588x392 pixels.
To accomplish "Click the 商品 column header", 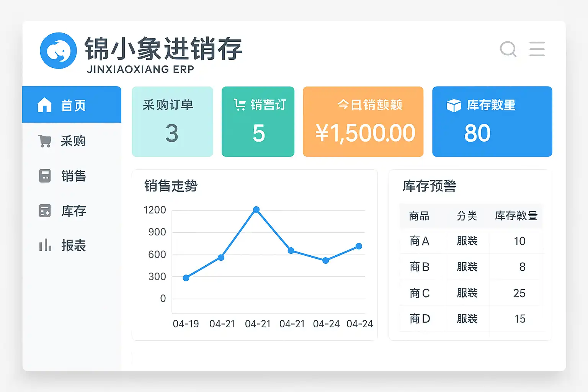I will coord(419,216).
